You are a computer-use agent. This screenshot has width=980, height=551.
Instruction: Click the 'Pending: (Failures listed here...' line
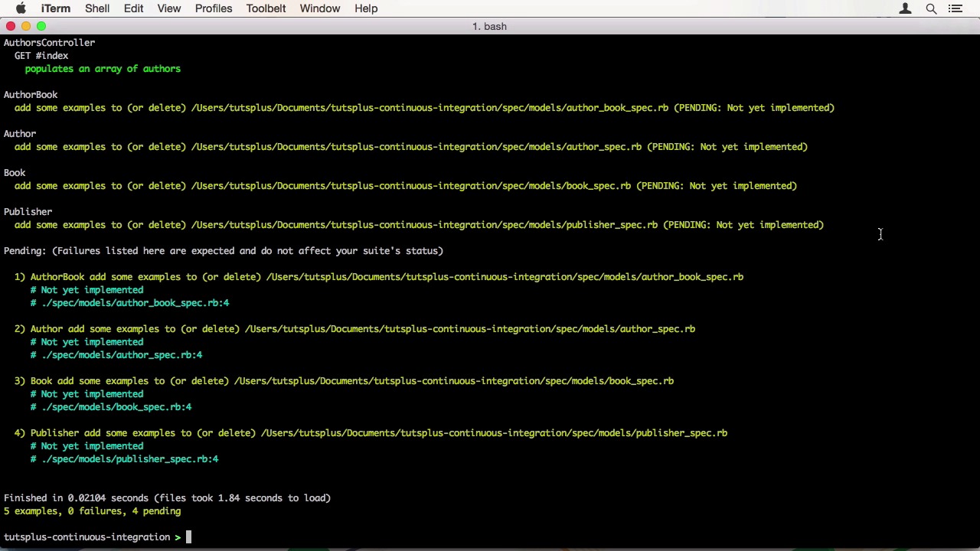(224, 251)
